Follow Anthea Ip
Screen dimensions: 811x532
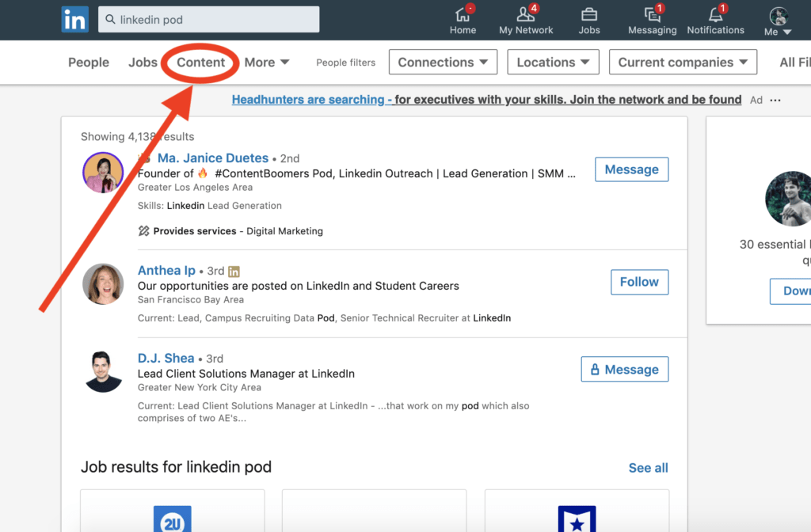[639, 283]
